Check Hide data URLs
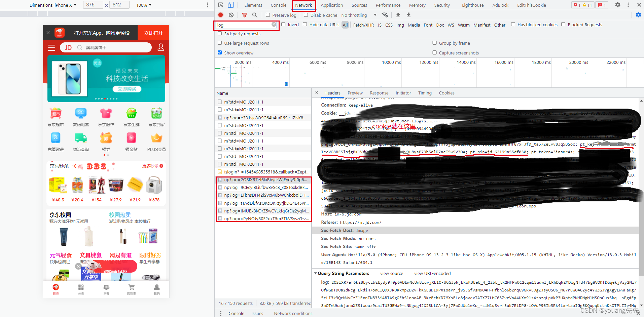Viewport: 644px width, 317px height. tap(305, 24)
